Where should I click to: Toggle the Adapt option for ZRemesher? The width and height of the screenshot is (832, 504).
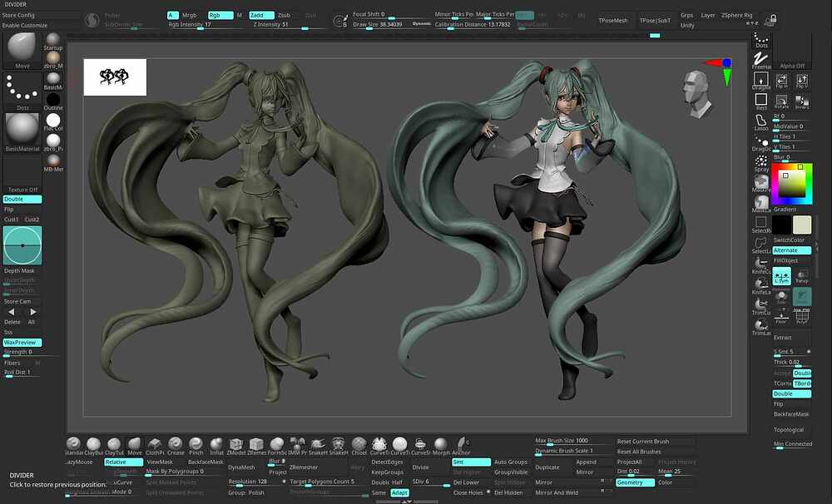point(399,493)
